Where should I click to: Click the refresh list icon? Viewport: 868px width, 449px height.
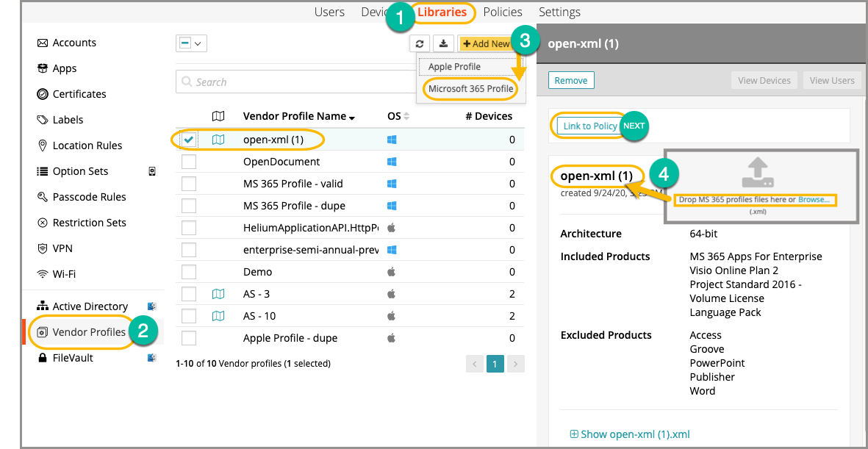click(420, 44)
